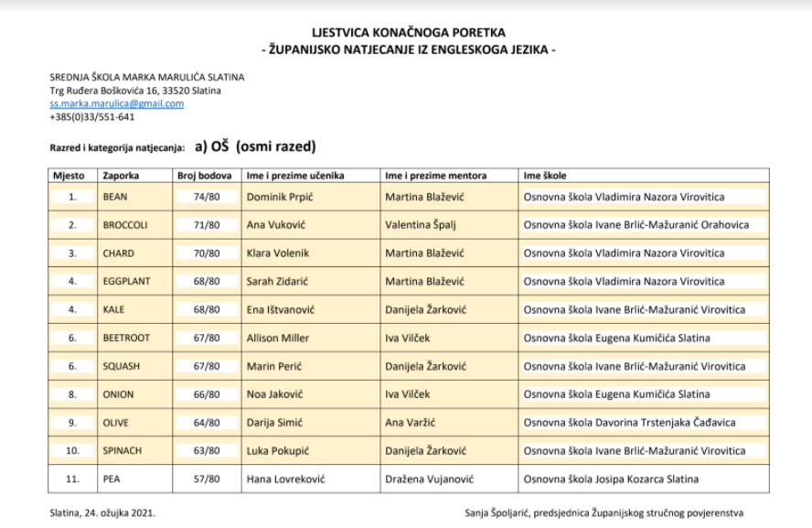Screen dimensions: 812x528
Task: Select student Ena Ištvanović
Action: pos(280,310)
